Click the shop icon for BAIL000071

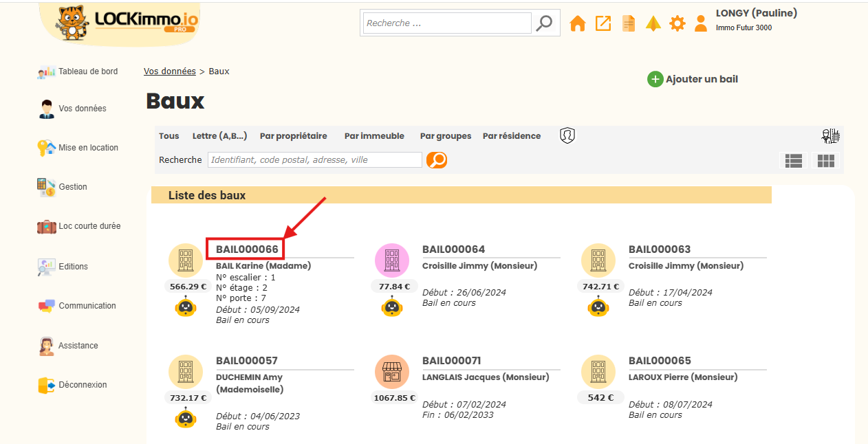(x=392, y=372)
